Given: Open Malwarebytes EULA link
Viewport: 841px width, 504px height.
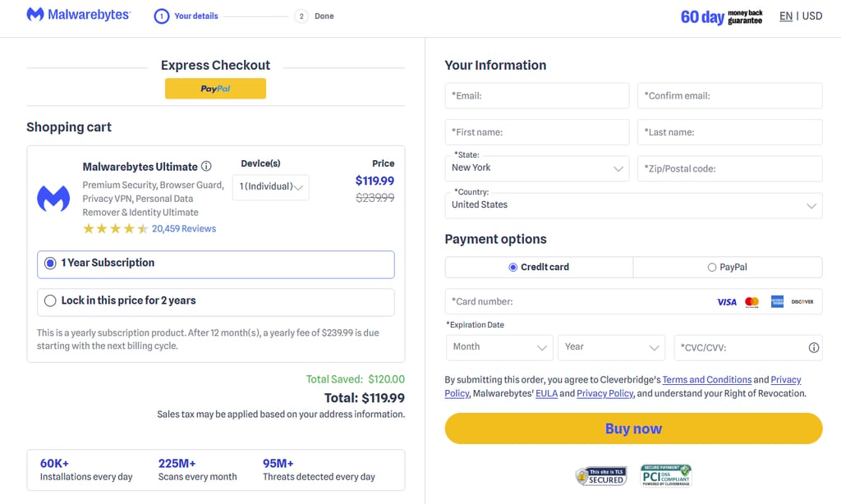Looking at the screenshot, I should tap(546, 393).
